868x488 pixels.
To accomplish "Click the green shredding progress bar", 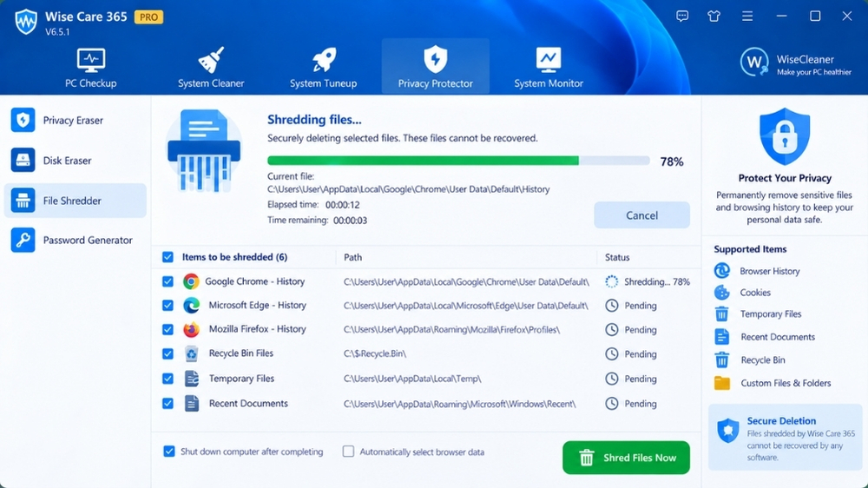I will tap(458, 161).
